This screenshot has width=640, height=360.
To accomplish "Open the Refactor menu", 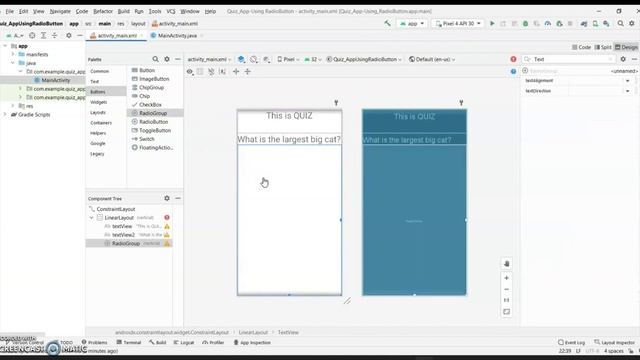I will (103, 11).
